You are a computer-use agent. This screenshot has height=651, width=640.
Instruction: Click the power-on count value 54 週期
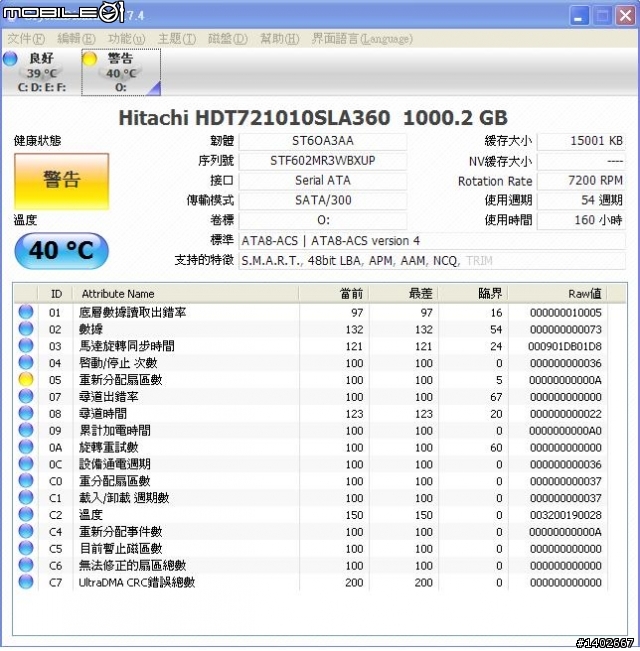pos(581,201)
